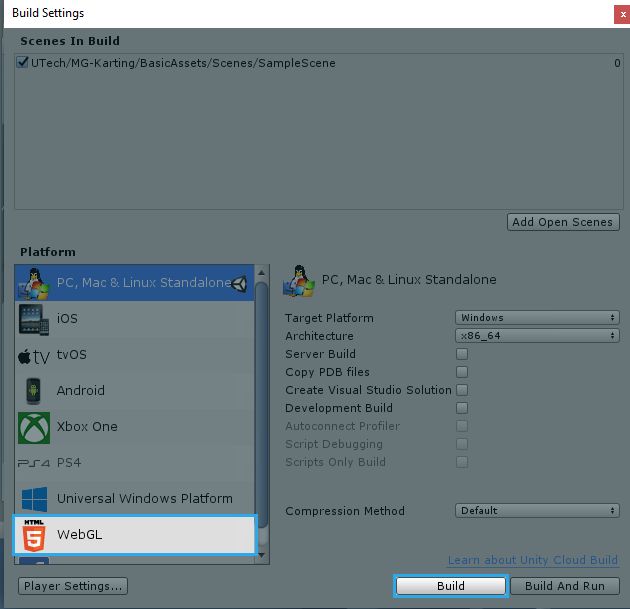Enable the Server Build checkbox
The width and height of the screenshot is (630, 609).
click(x=462, y=354)
